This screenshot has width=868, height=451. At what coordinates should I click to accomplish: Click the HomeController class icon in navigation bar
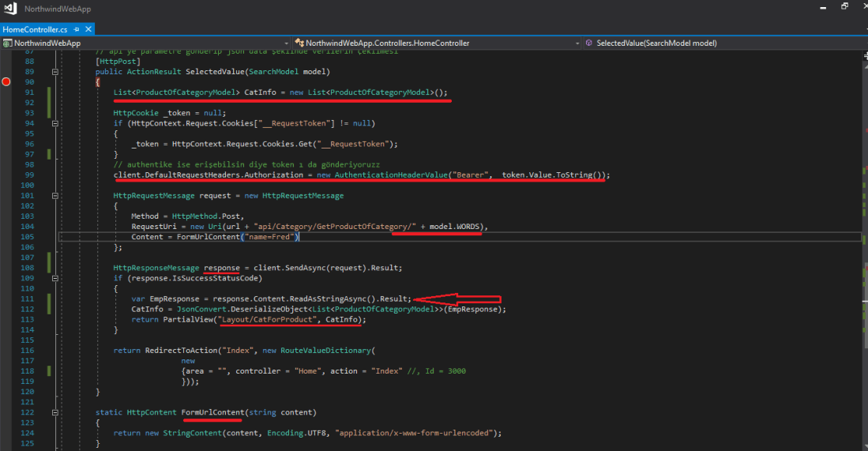[x=299, y=43]
